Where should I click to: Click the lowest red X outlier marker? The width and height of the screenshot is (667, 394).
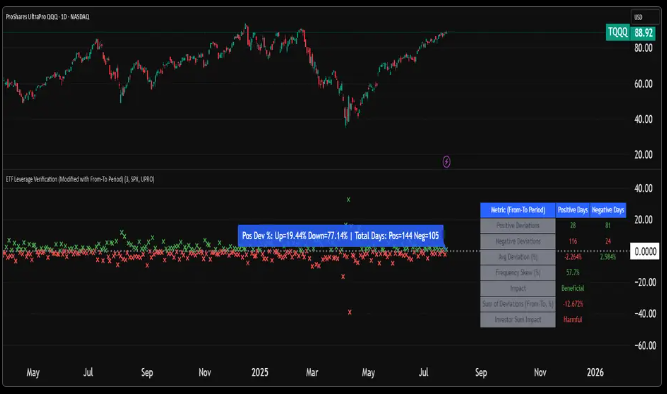pos(350,312)
